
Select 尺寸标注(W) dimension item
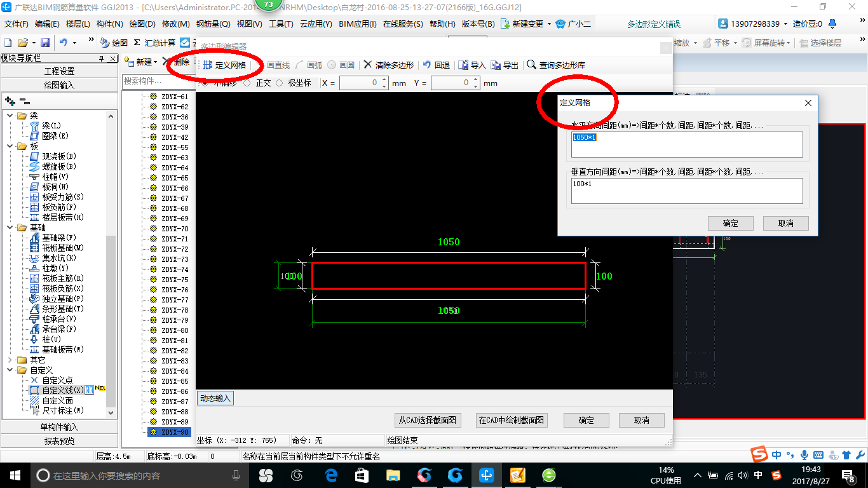coord(63,410)
